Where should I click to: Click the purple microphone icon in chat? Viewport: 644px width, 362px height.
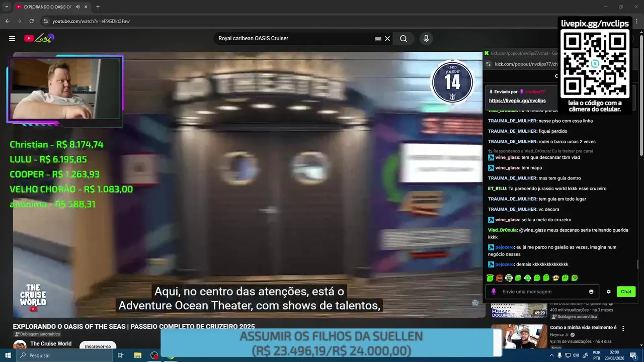(494, 292)
